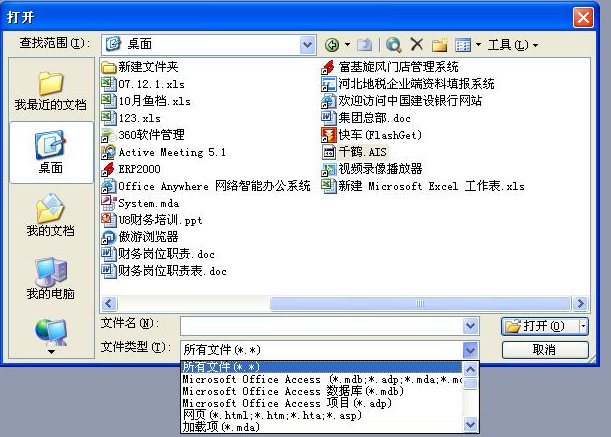
Task: Click the file list scroll left arrow
Action: coord(109,303)
